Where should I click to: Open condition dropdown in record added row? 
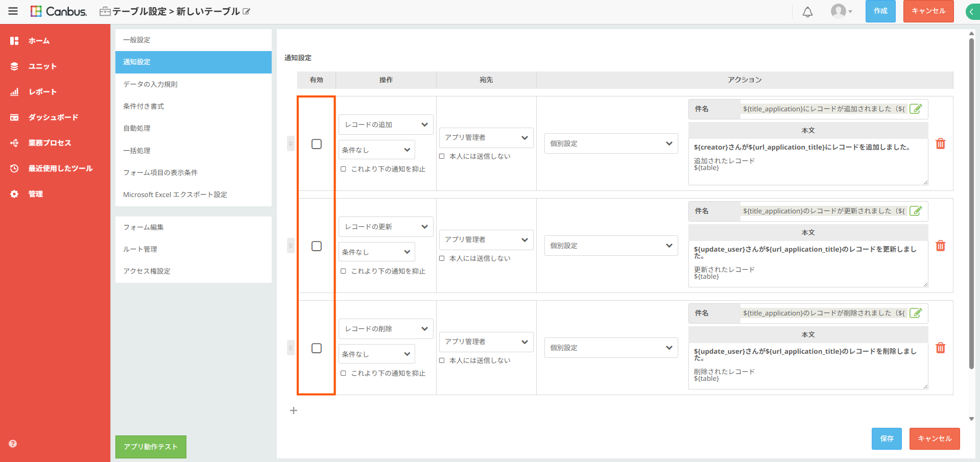(377, 150)
